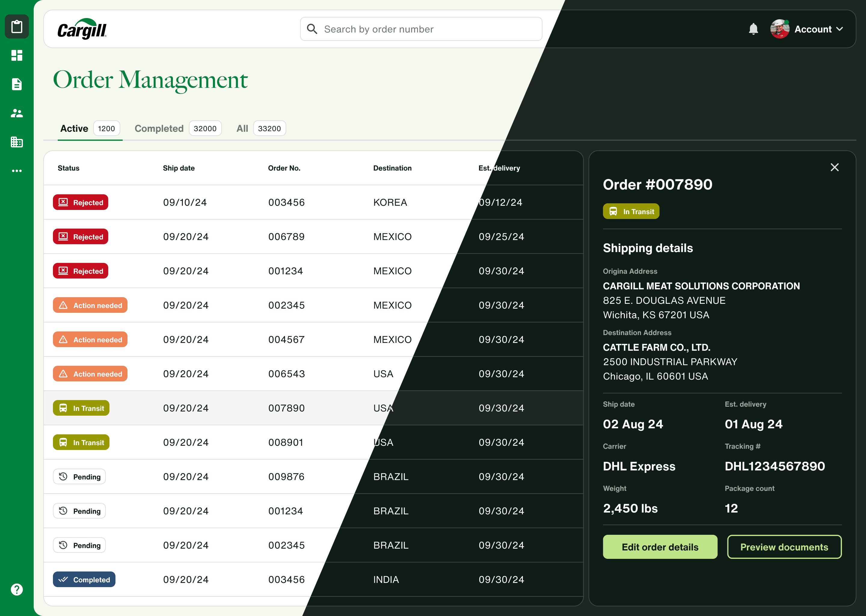Viewport: 866px width, 616px height.
Task: Click KOREA destination cell
Action: point(390,202)
